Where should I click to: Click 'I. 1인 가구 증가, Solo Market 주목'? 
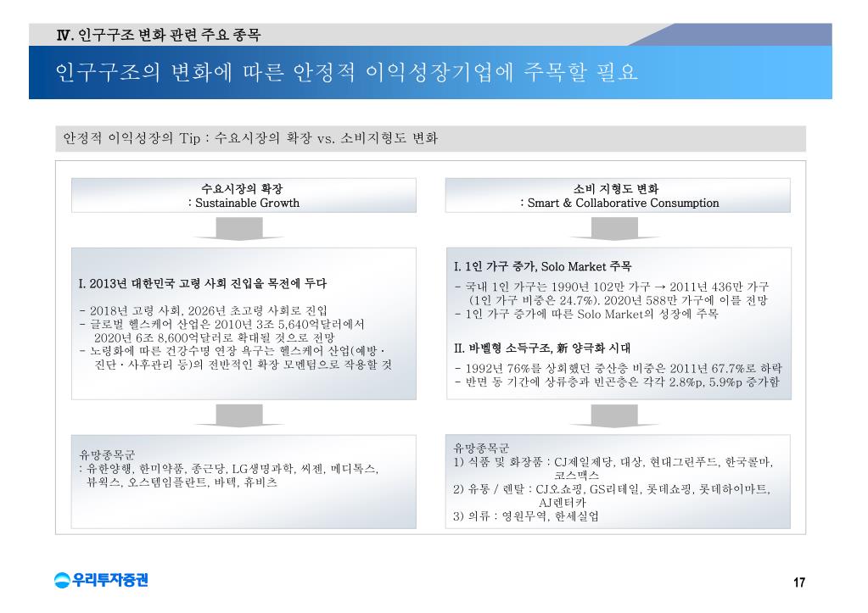(x=542, y=267)
